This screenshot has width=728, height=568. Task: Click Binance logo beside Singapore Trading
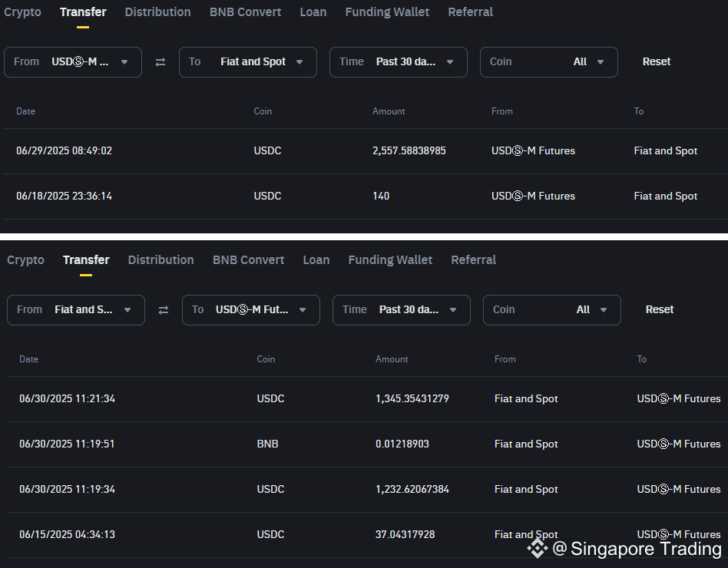coord(537,548)
